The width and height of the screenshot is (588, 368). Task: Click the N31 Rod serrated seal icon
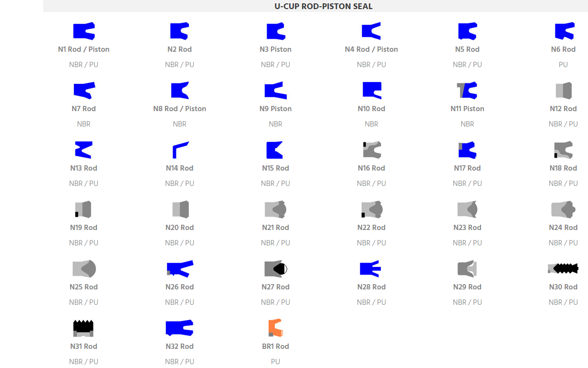(83, 328)
